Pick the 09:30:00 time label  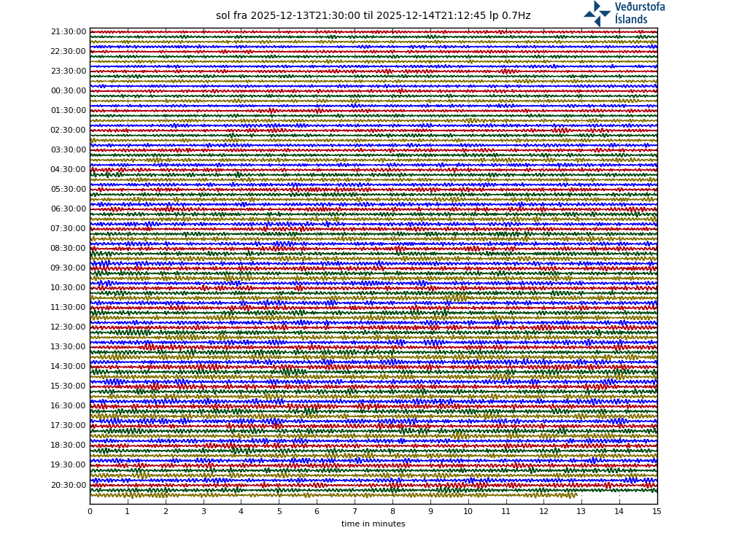[x=69, y=268]
